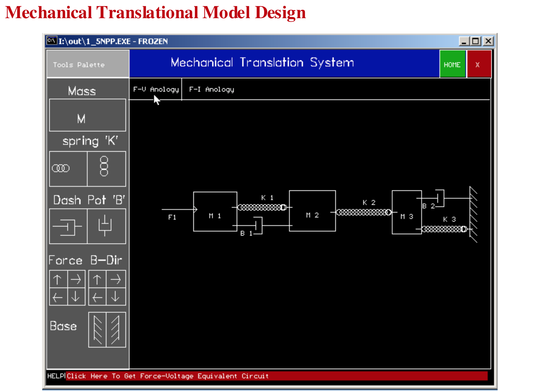Viewport: 544px width, 392px height.
Task: Open the F-V Analogy tab
Action: pyautogui.click(x=156, y=89)
